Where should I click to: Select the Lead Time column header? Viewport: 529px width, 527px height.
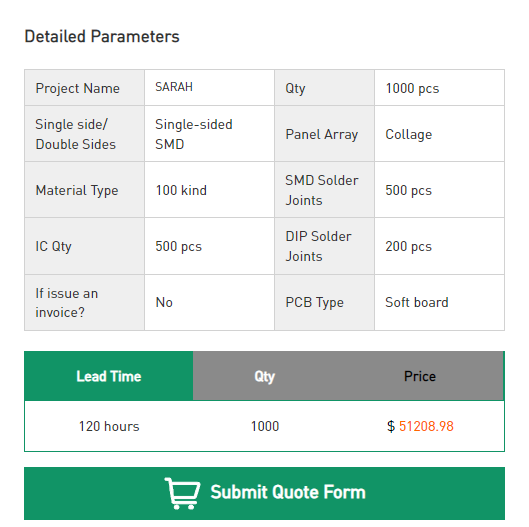pos(109,376)
